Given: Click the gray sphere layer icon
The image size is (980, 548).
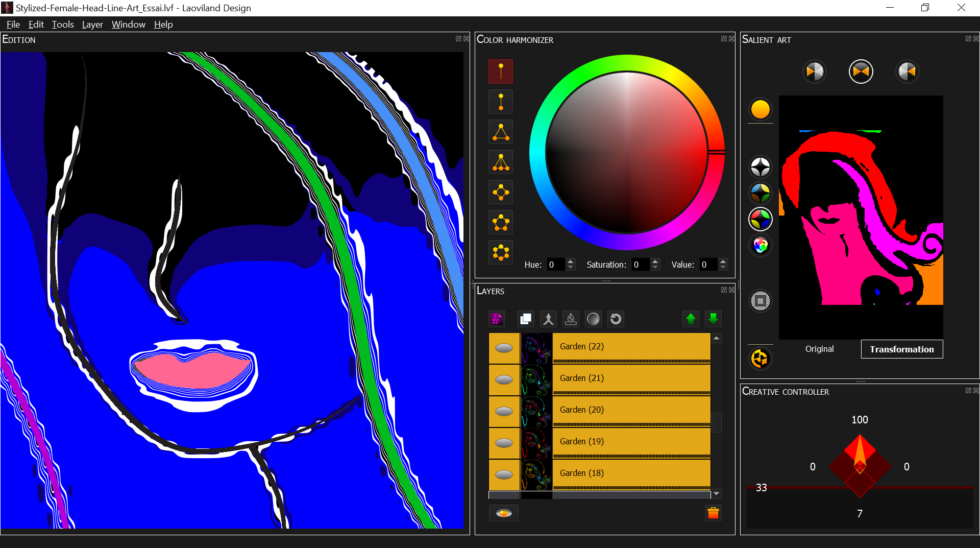Looking at the screenshot, I should coord(593,319).
